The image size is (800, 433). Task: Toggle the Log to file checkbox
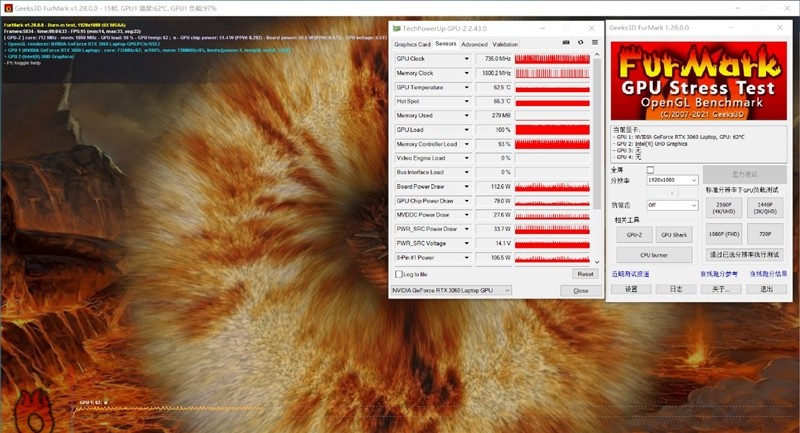click(399, 274)
